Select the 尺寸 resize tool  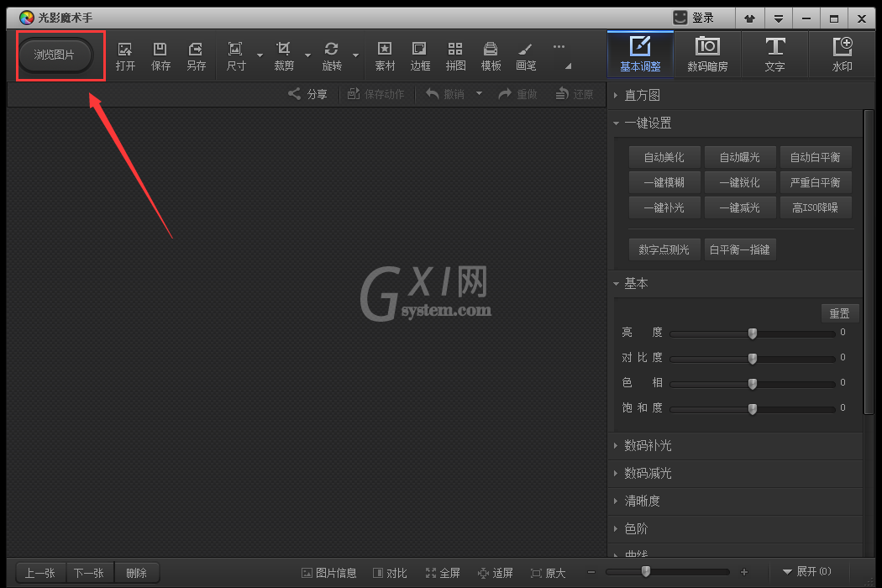point(236,56)
